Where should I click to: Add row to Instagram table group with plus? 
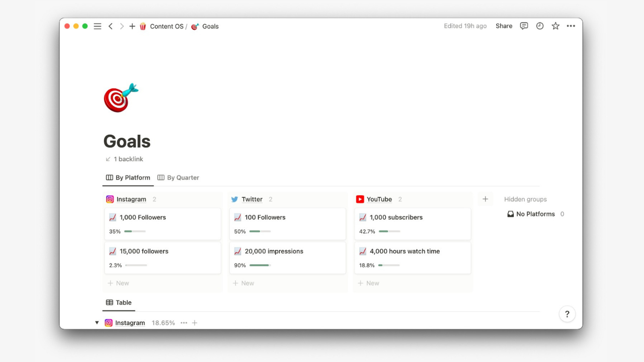(x=195, y=323)
